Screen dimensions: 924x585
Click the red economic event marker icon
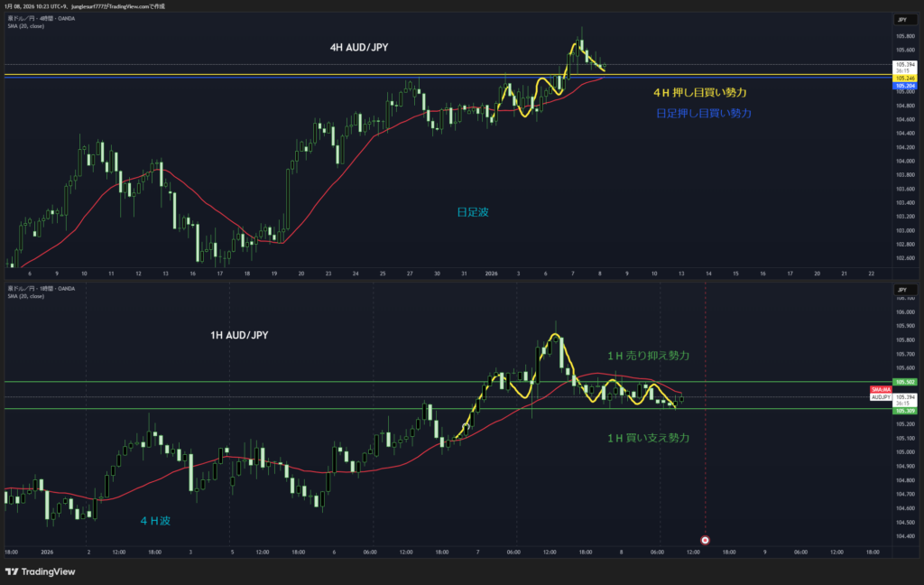(705, 540)
